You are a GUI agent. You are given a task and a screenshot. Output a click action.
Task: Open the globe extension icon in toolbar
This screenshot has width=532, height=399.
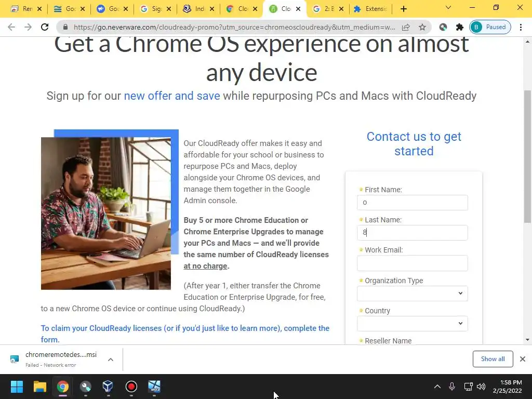click(x=443, y=27)
